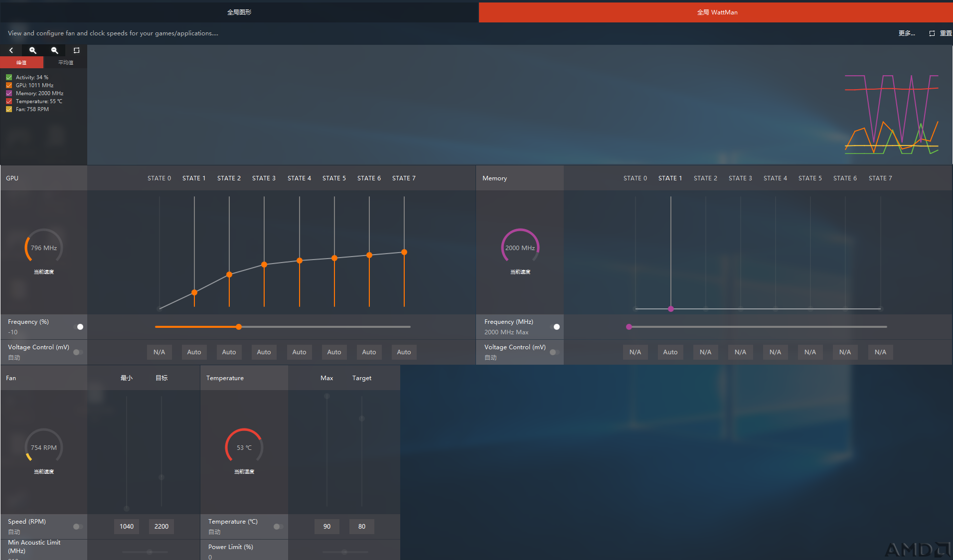953x560 pixels.
Task: Select the 平均值 average tab
Action: (x=65, y=62)
